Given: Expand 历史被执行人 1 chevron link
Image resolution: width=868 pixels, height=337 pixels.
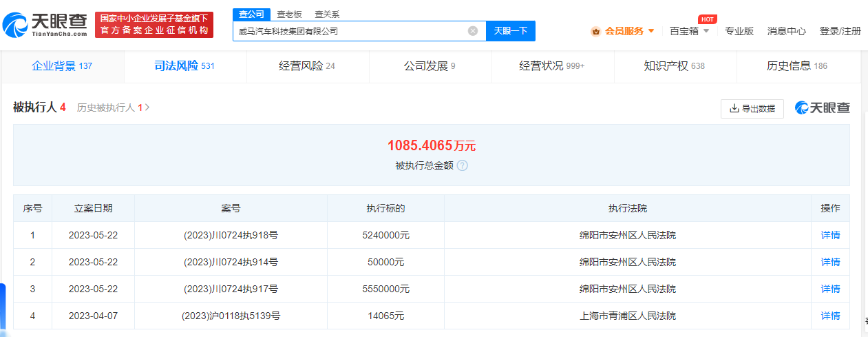Looking at the screenshot, I should [x=114, y=108].
